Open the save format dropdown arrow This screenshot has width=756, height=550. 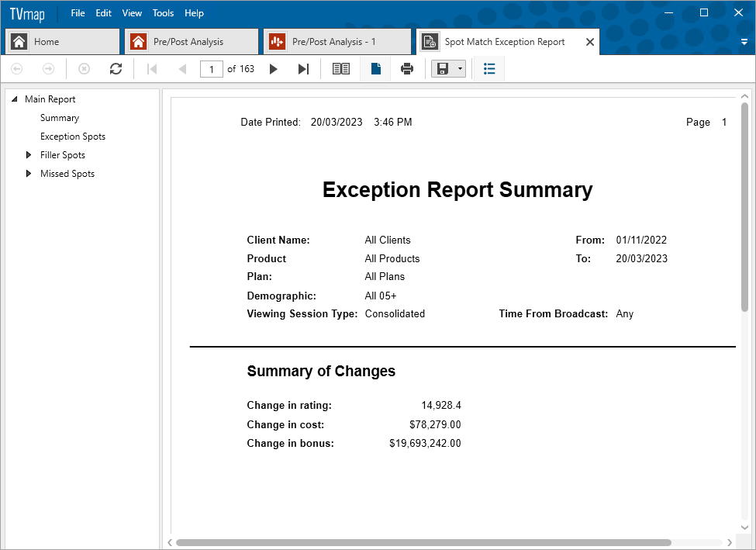[x=460, y=69]
